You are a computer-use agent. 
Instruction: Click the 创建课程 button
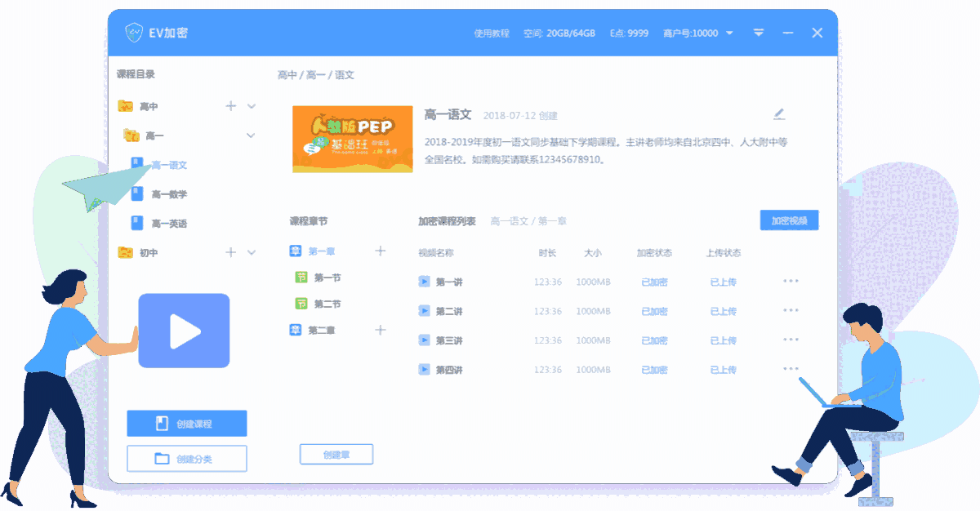pyautogui.click(x=186, y=423)
